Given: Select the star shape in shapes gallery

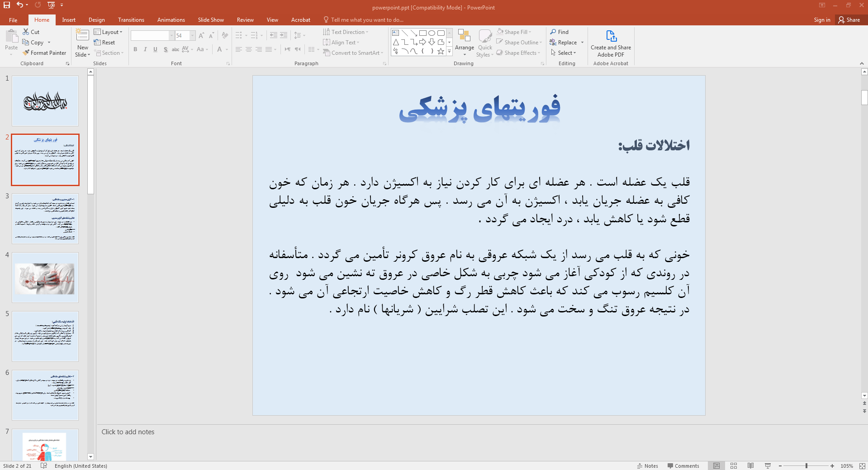Looking at the screenshot, I should click(x=441, y=51).
